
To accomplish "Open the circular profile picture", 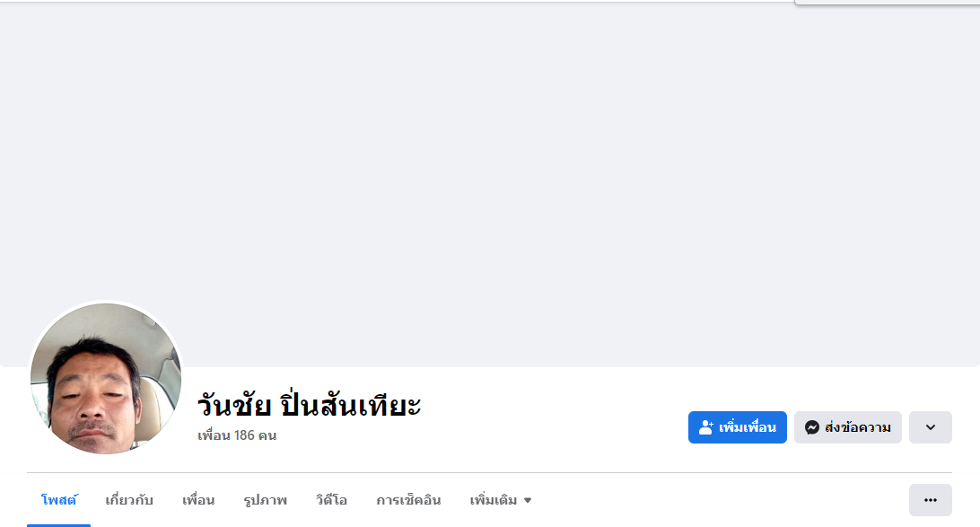I will coord(106,378).
